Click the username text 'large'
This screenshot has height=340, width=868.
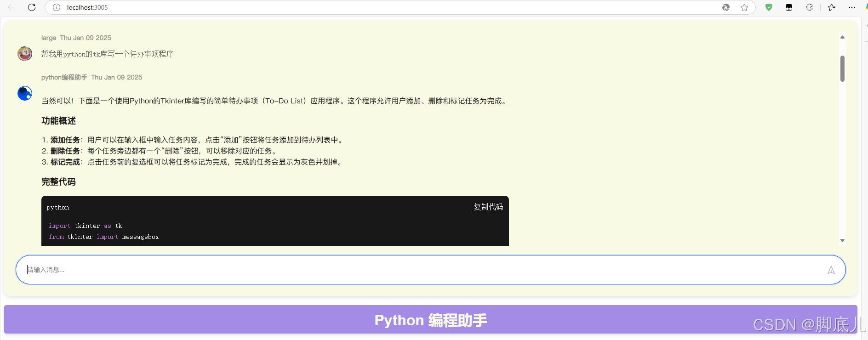point(49,38)
